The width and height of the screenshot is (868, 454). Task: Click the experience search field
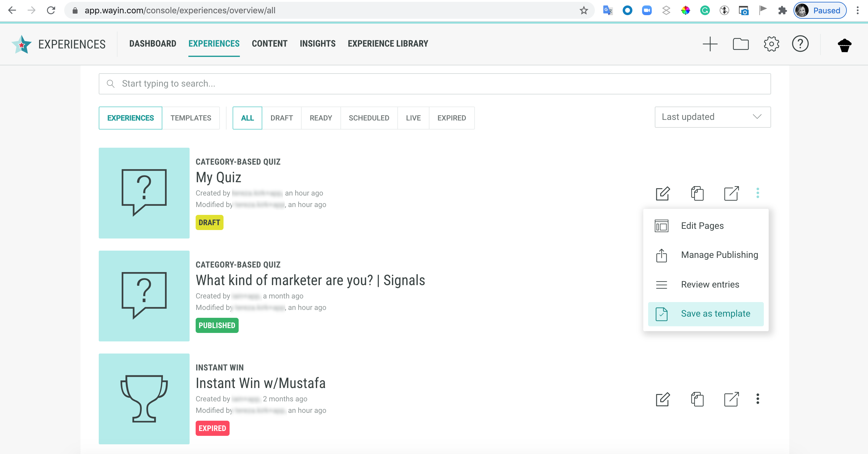coord(434,84)
